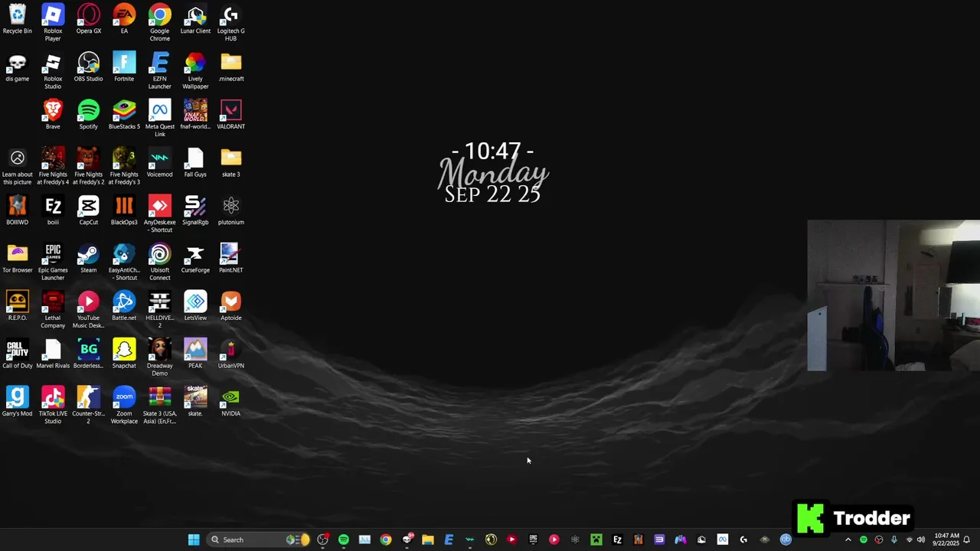Open the Windows Start menu

click(x=194, y=540)
